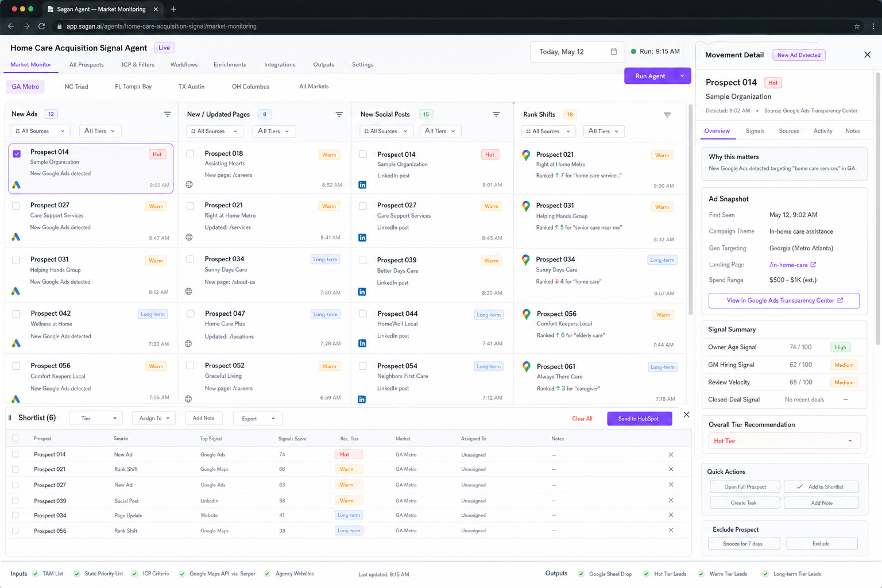Open the New / Updated Pages filter icon
This screenshot has width=882, height=588.
[x=339, y=114]
